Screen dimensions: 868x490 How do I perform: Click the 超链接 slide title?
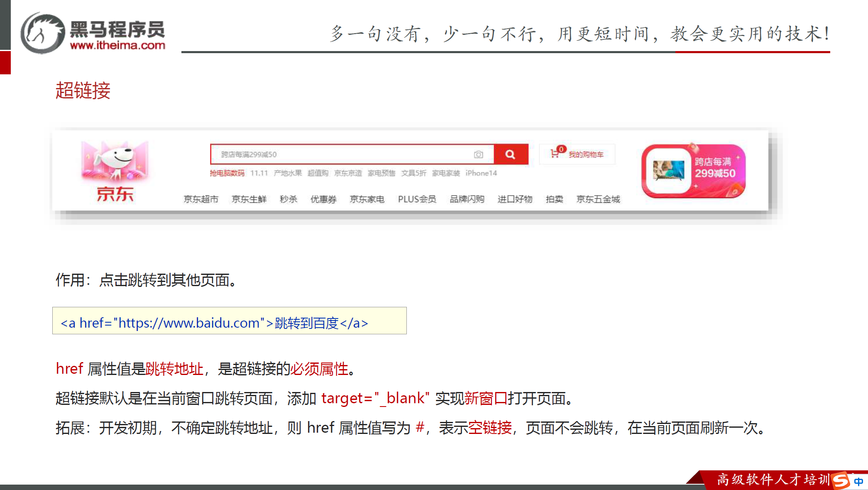pyautogui.click(x=83, y=91)
